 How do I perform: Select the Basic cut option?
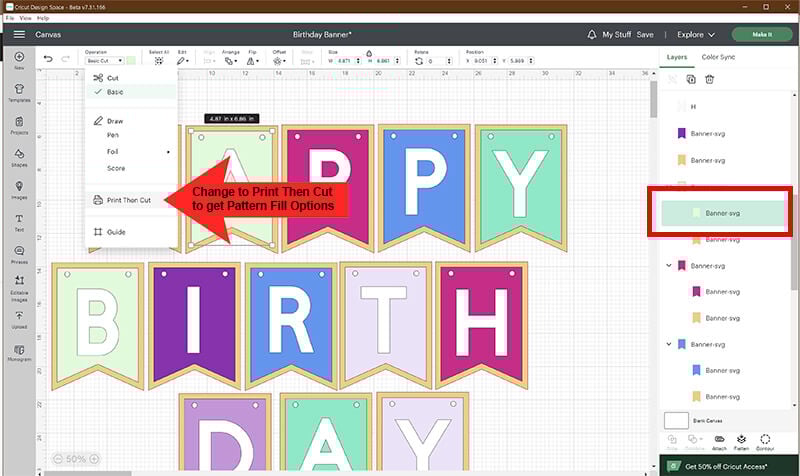(x=131, y=92)
